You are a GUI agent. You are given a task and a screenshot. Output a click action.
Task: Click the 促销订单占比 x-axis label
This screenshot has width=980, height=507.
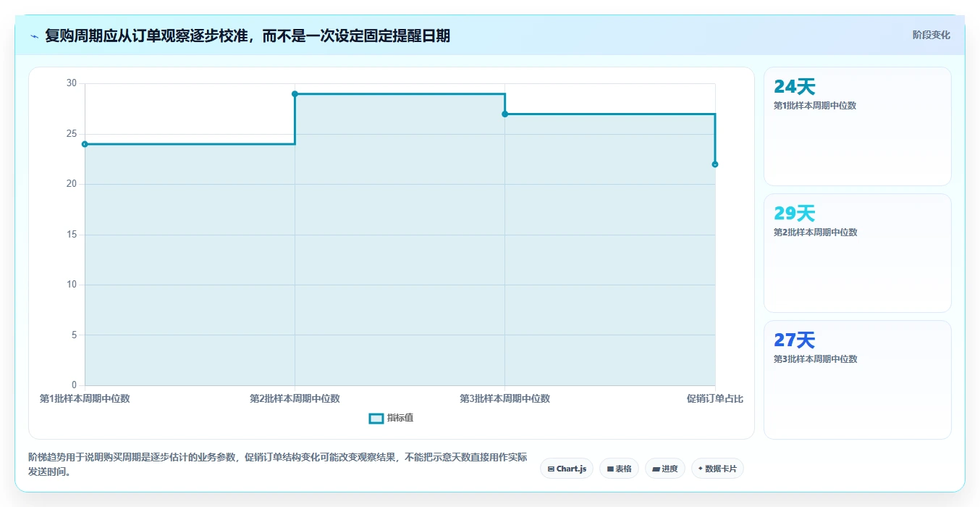point(715,398)
